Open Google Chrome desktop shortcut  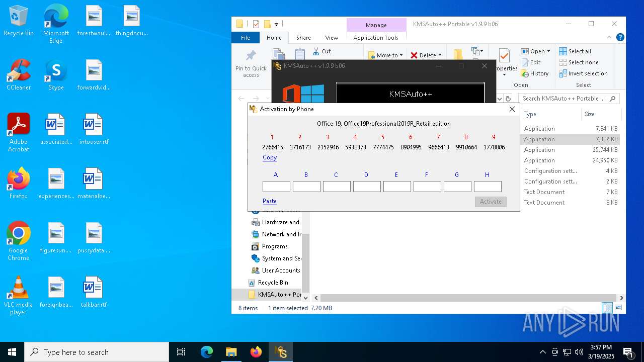(19, 241)
